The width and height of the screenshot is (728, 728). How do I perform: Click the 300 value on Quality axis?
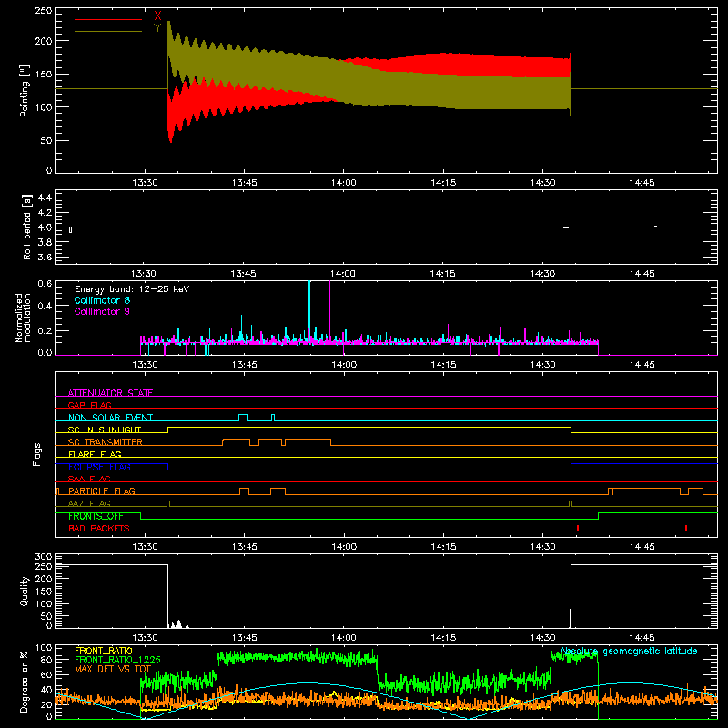pyautogui.click(x=44, y=557)
